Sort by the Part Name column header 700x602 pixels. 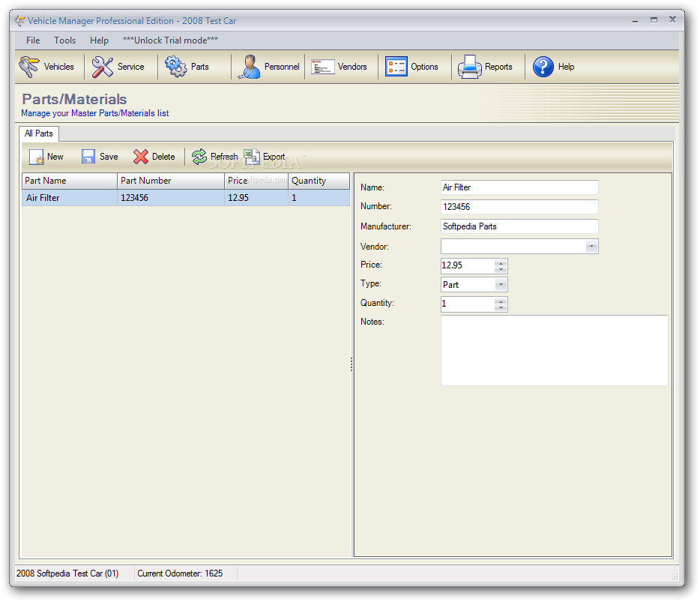click(70, 181)
